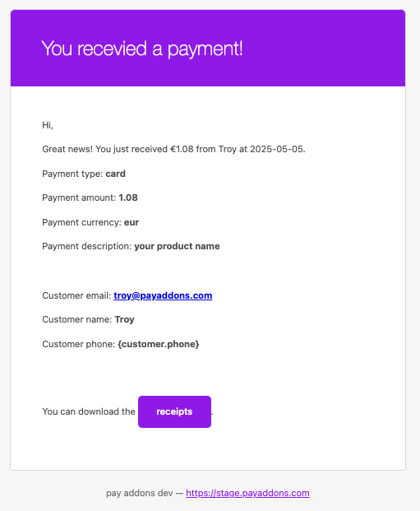Click the '2025-05-05' date in message
The width and height of the screenshot is (420, 511).
(x=276, y=149)
